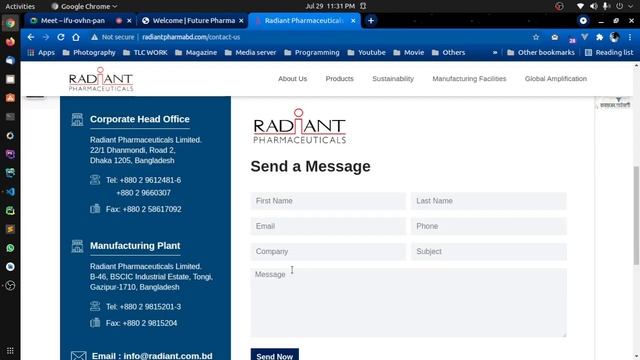Focus the First Name field
The image size is (640, 360).
pyautogui.click(x=328, y=201)
